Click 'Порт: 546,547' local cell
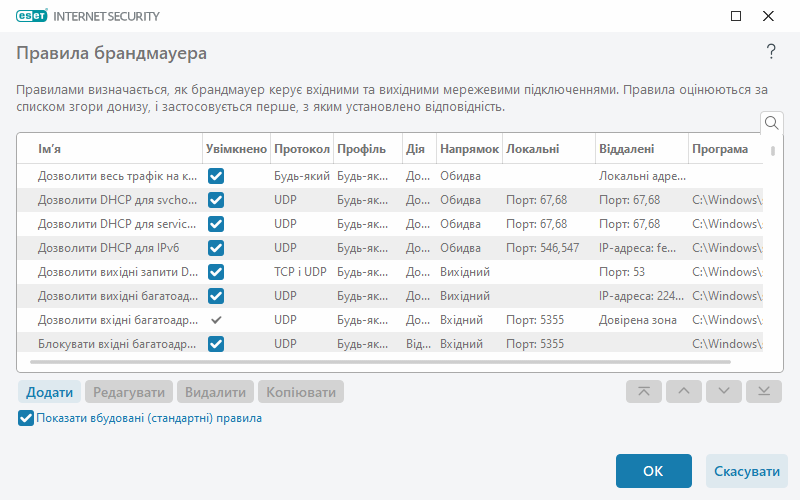Viewport: 800px width, 500px height. [542, 248]
